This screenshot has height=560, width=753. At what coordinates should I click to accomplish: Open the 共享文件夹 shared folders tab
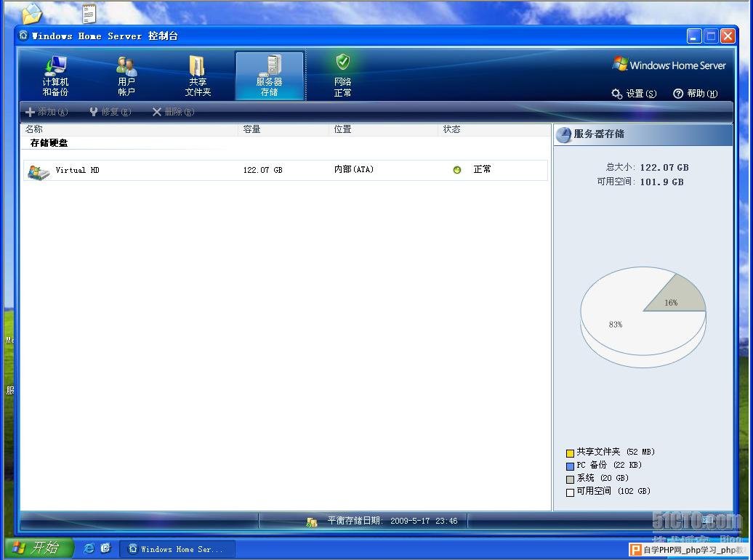[x=198, y=76]
